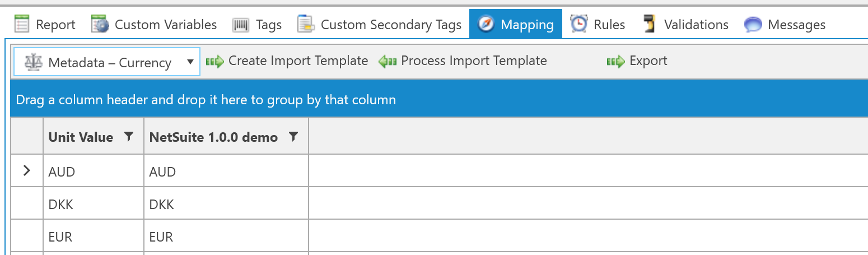Switch to the Messages tab

(796, 25)
